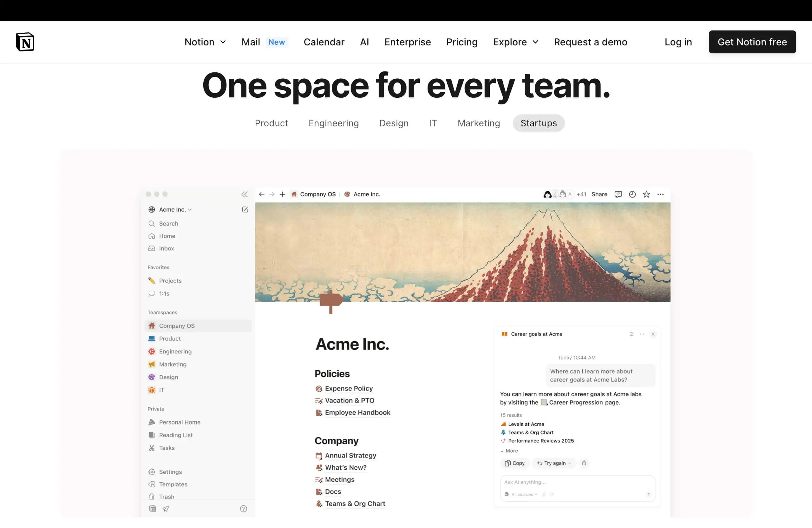The image size is (812, 528).
Task: Open the Try again dropdown
Action: point(554,463)
